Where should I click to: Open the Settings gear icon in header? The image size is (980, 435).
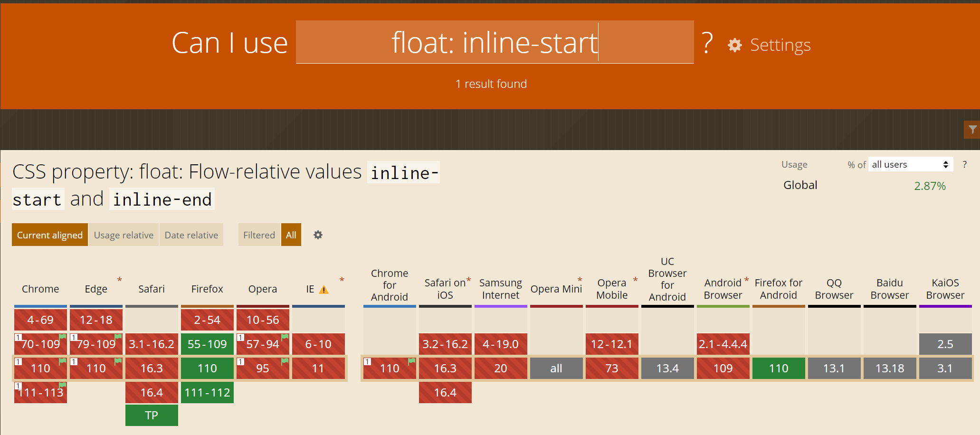(x=735, y=45)
